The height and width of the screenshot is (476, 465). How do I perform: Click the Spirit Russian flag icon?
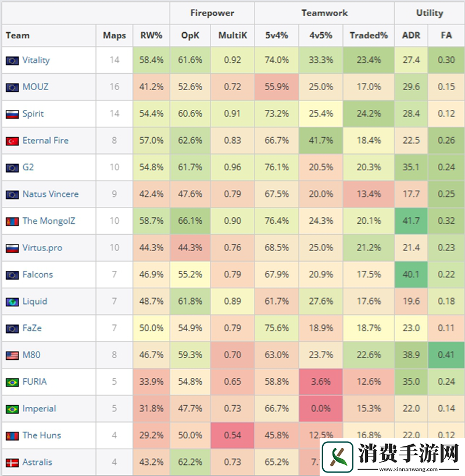coord(12,114)
